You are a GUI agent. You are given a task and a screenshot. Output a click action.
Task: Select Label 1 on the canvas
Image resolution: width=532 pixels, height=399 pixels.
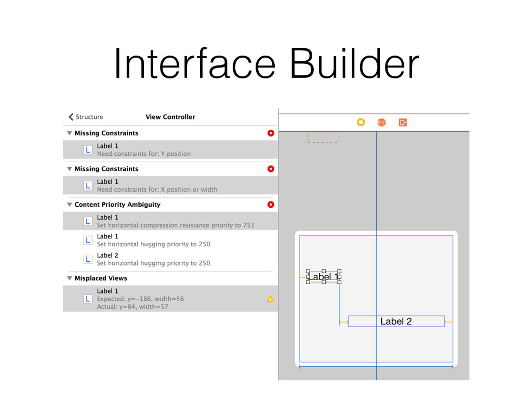[324, 276]
